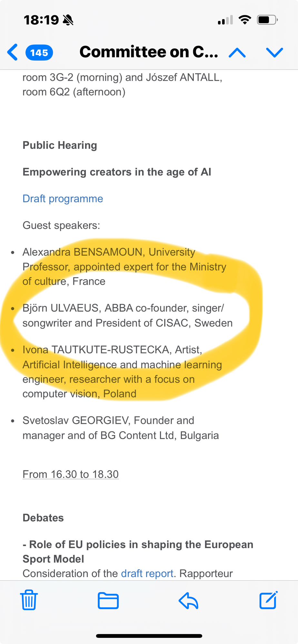This screenshot has width=298, height=644.
Task: Tap the battery indicator in status bar
Action: [x=267, y=20]
